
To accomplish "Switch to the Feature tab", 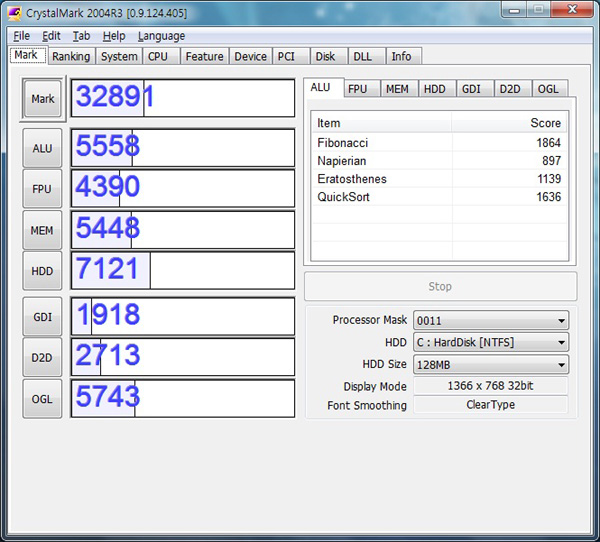I will tap(204, 56).
